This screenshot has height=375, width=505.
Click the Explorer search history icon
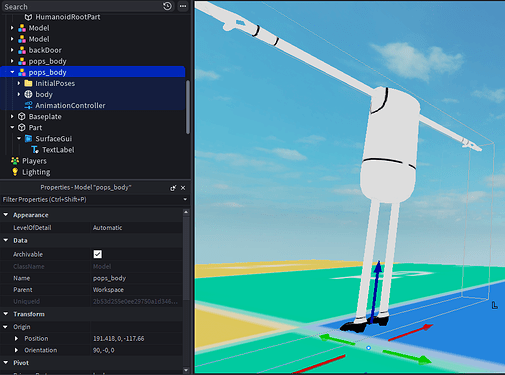tap(167, 6)
